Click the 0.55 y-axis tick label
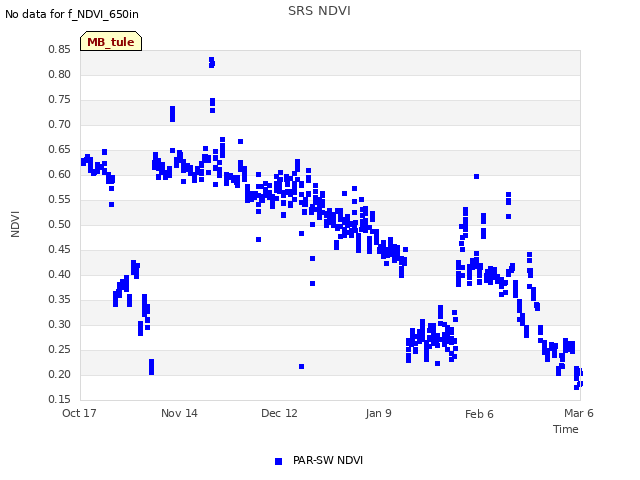 point(59,199)
